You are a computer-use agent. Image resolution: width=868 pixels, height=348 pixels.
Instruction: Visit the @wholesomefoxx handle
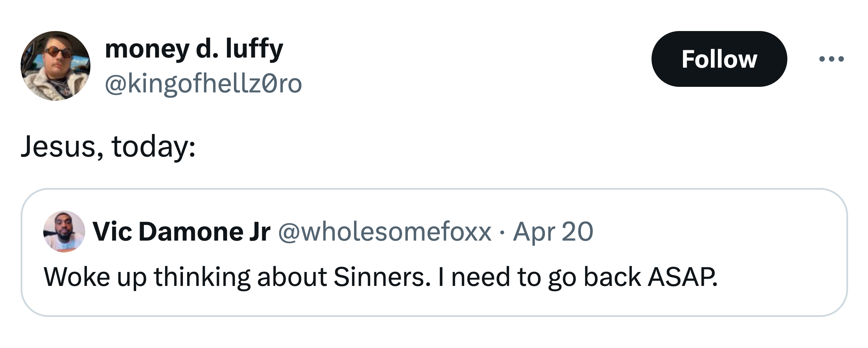point(385,232)
